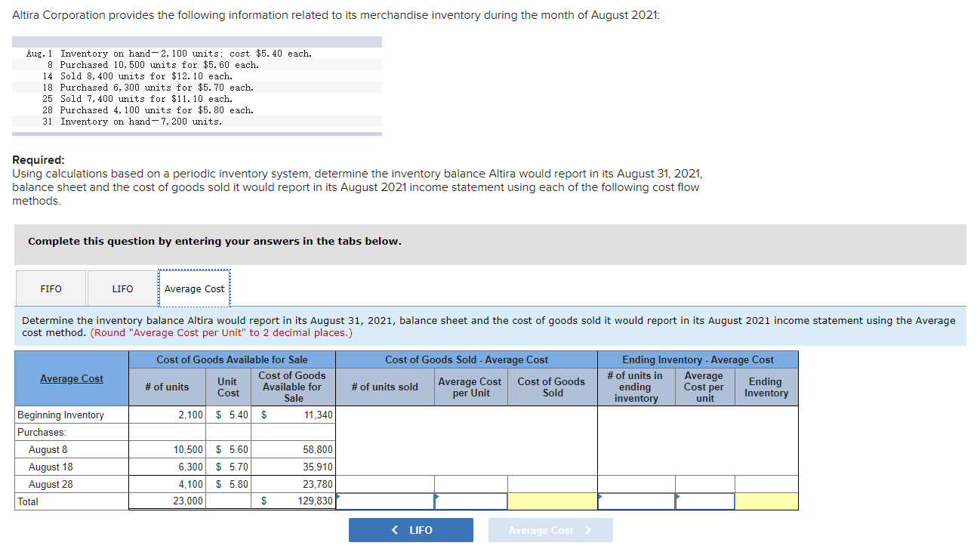Click Total row units in ending inventory field

636,501
